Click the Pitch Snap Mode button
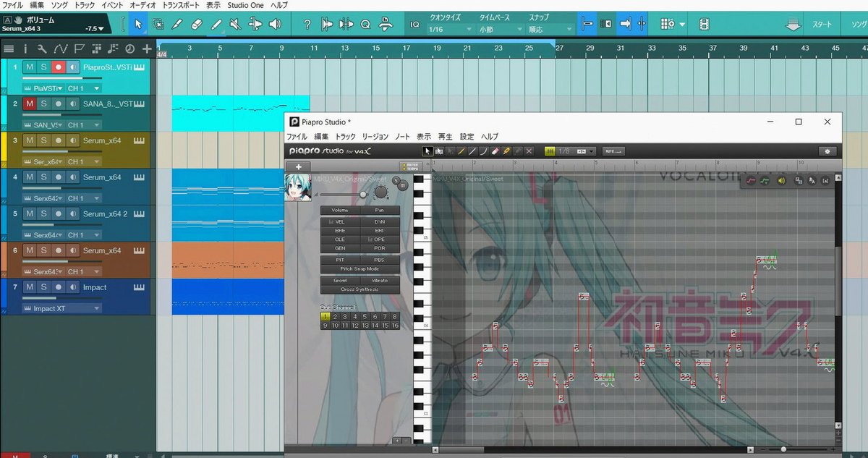Screen dimensions: 868x458 click(x=359, y=268)
